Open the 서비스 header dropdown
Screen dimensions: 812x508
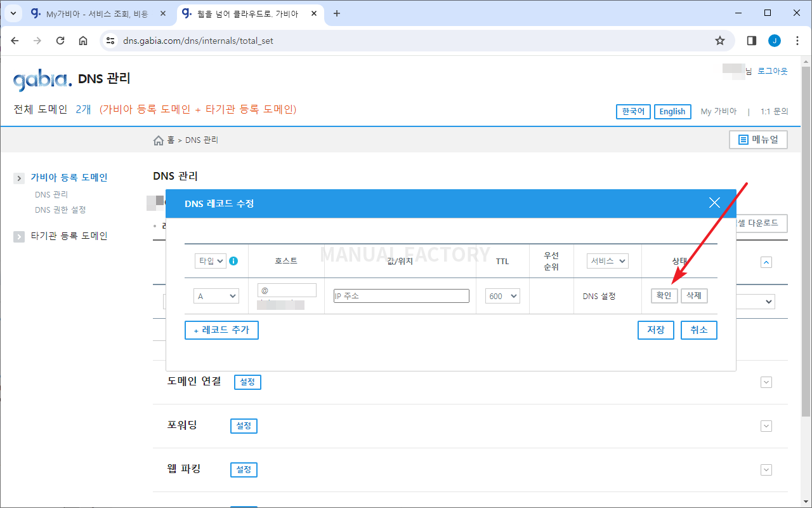point(608,261)
